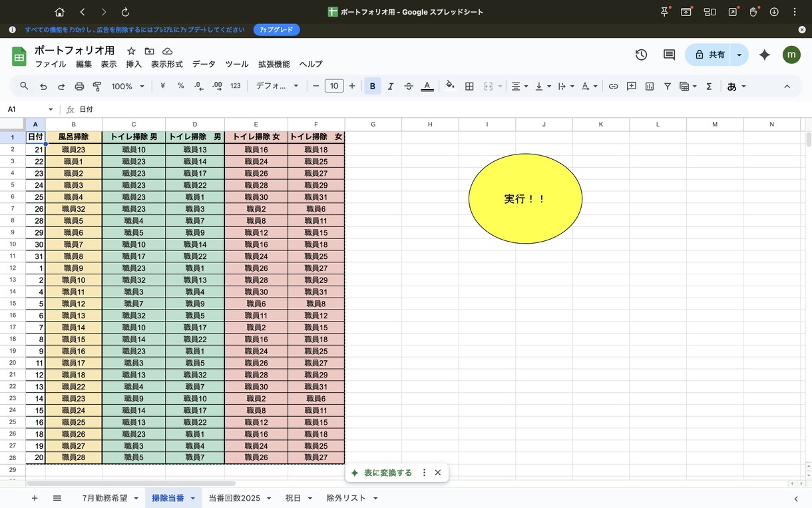Select the paint format tool

(x=97, y=86)
